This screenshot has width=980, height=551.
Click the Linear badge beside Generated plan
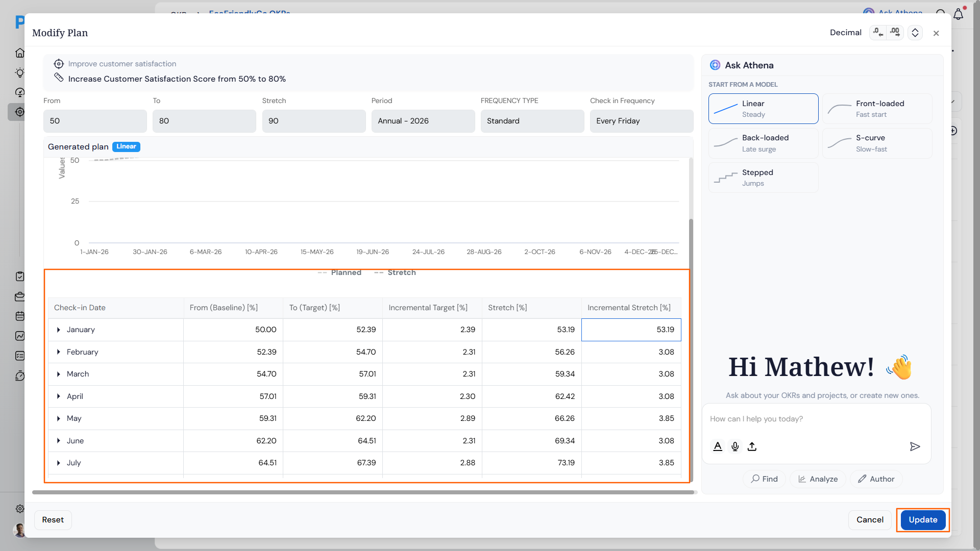click(126, 147)
